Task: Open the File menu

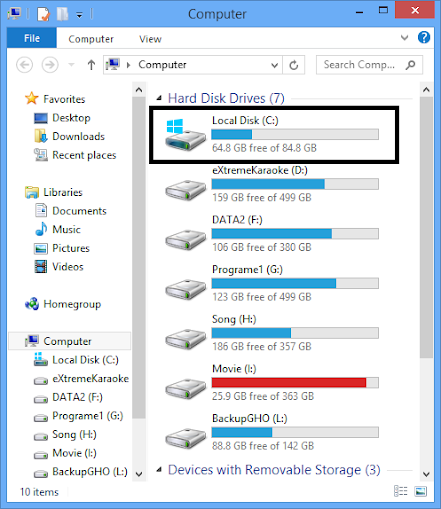Action: [32, 38]
